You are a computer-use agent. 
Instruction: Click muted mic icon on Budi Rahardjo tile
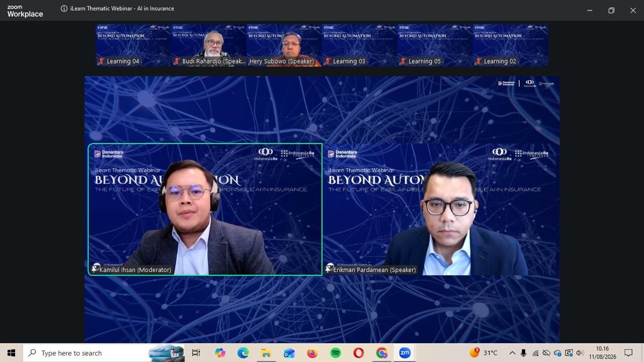click(x=177, y=61)
